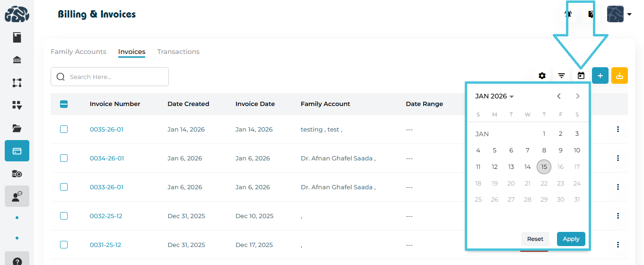Click the blue plus add invoice button

[x=600, y=76]
